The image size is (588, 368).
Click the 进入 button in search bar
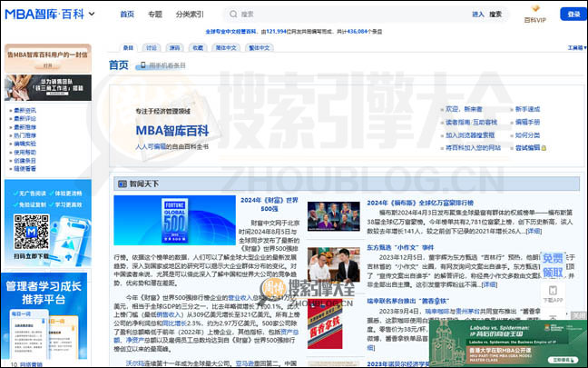point(477,15)
